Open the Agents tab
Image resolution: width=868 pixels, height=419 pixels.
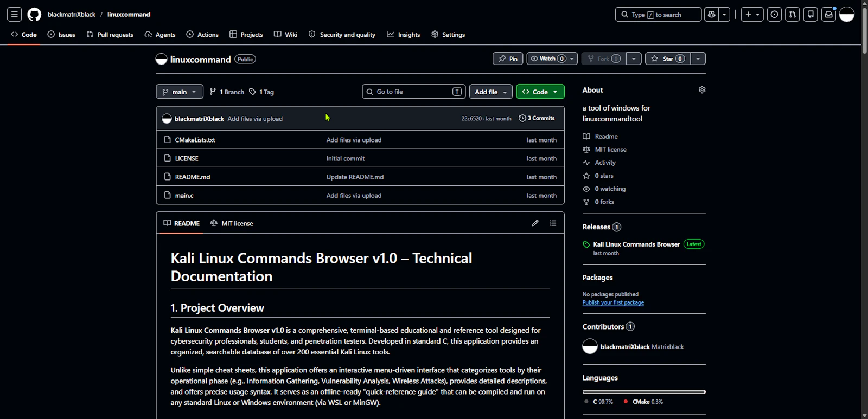160,35
